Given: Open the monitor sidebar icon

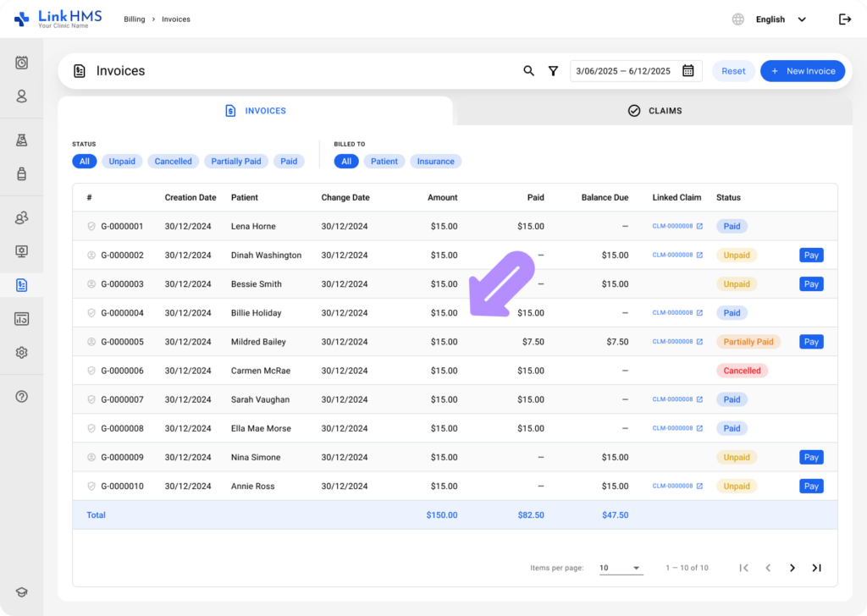Looking at the screenshot, I should point(21,251).
